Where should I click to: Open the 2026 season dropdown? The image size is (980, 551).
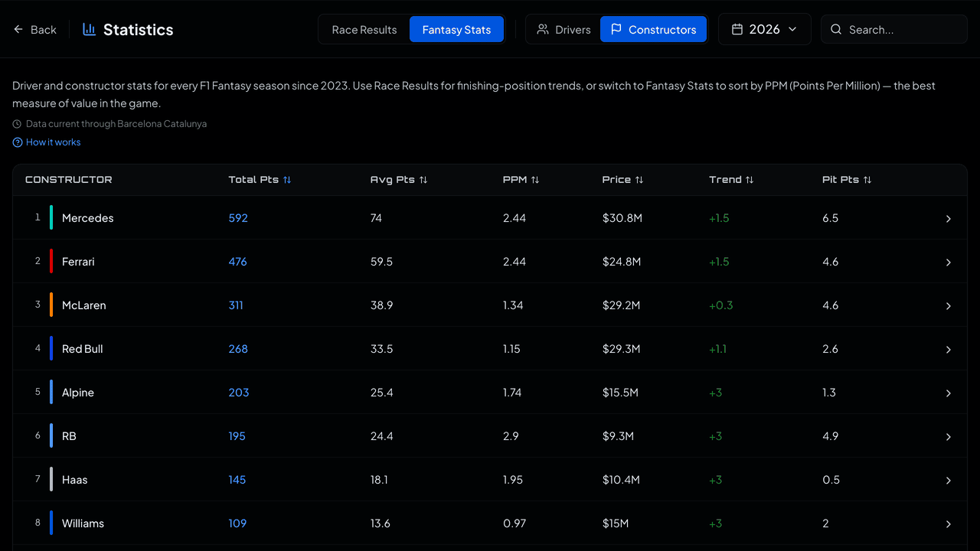click(765, 29)
